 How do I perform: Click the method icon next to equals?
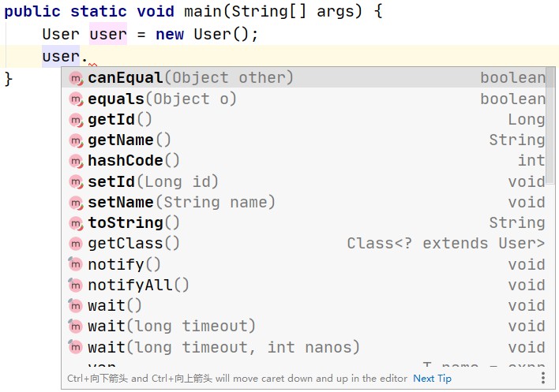tap(76, 99)
